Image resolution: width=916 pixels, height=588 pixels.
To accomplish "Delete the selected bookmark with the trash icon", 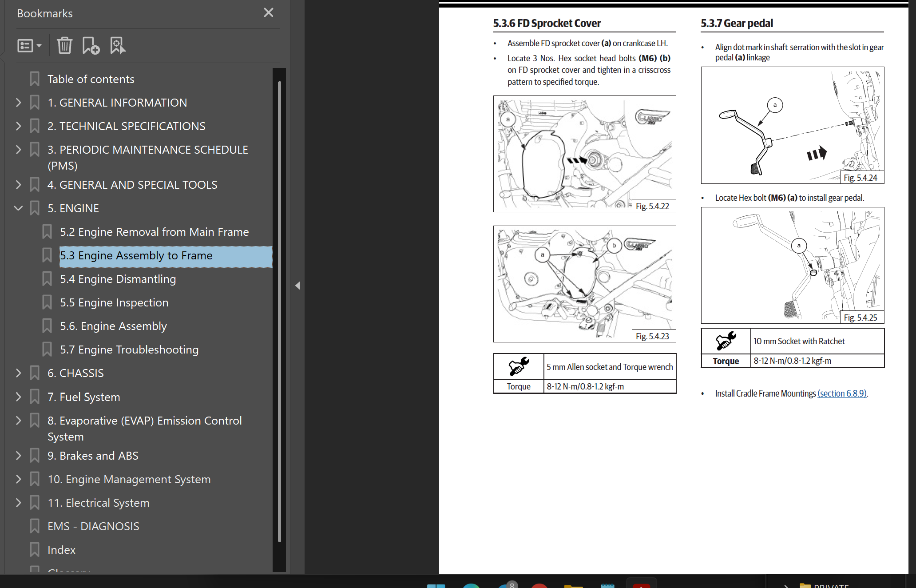I will (64, 45).
